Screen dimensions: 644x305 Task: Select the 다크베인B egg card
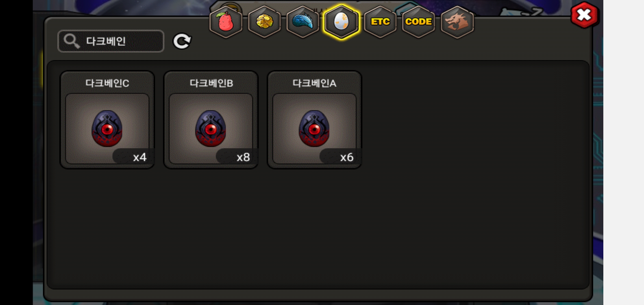point(211,120)
